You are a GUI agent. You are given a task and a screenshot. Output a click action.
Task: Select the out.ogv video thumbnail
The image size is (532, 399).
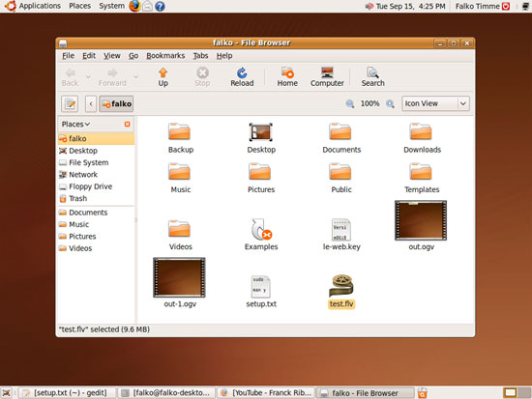[x=421, y=220]
